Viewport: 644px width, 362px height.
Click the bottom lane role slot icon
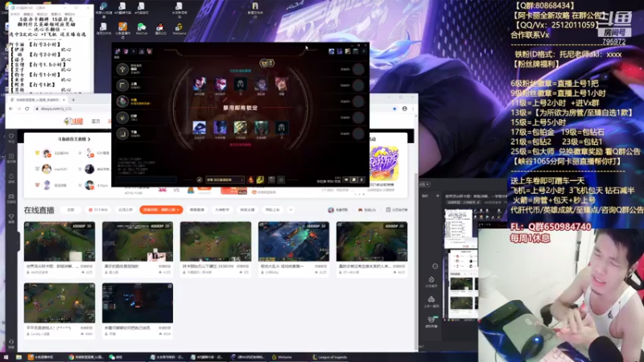[122, 134]
